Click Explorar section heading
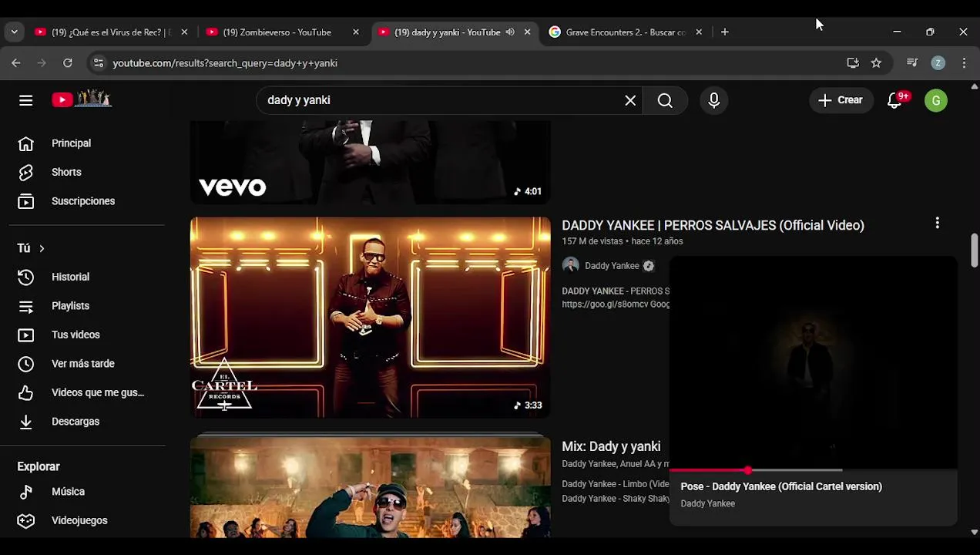Image resolution: width=980 pixels, height=555 pixels. [39, 466]
